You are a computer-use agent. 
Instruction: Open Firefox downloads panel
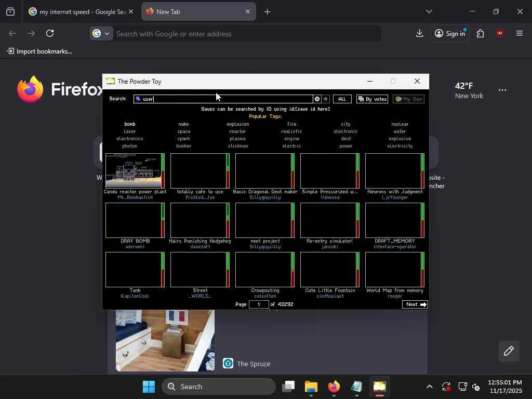420,33
